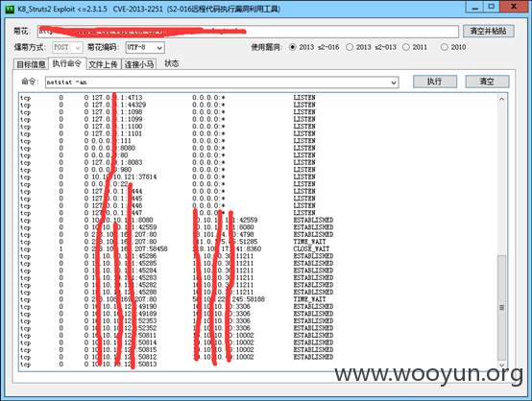The height and width of the screenshot is (401, 532).
Task: Click the 爆菊方式 label
Action: pos(29,47)
